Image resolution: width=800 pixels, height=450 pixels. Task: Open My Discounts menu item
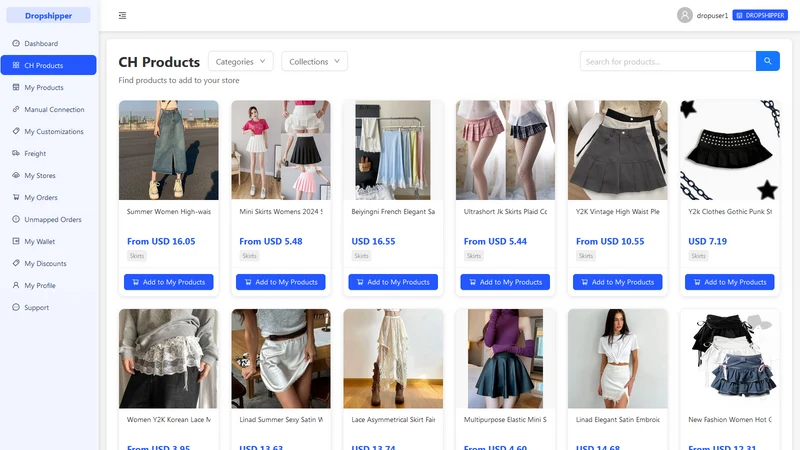click(x=48, y=263)
